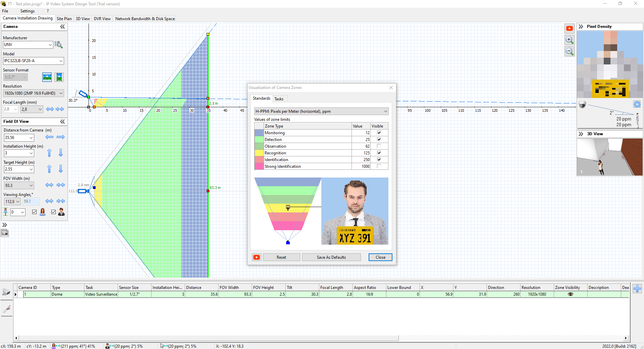
Task: Select the portrait sensor orientation icon
Action: click(x=59, y=77)
